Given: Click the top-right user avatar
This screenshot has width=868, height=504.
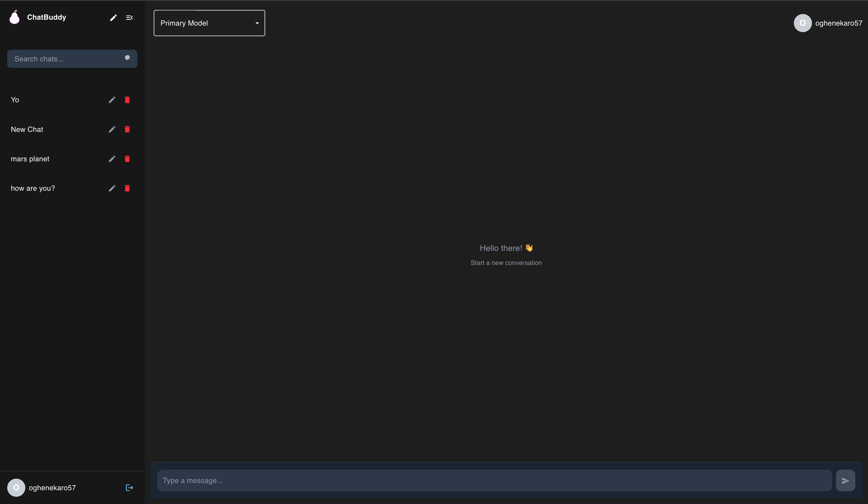Looking at the screenshot, I should (x=802, y=23).
